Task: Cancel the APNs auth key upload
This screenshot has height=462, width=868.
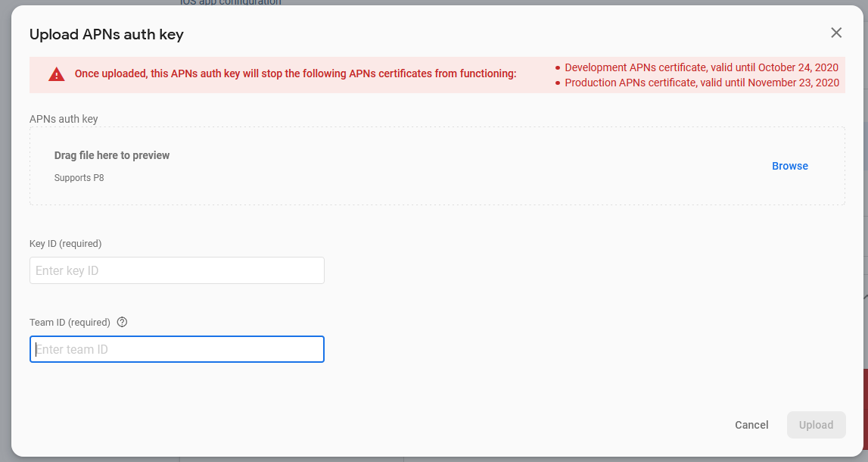Action: click(x=751, y=425)
